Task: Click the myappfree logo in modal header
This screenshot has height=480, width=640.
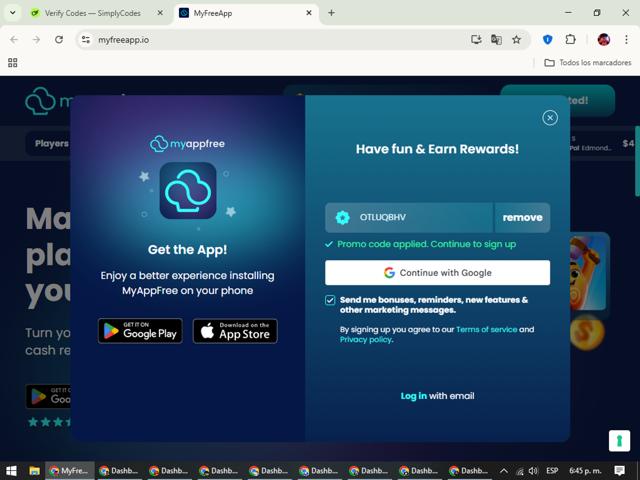Action: (187, 144)
